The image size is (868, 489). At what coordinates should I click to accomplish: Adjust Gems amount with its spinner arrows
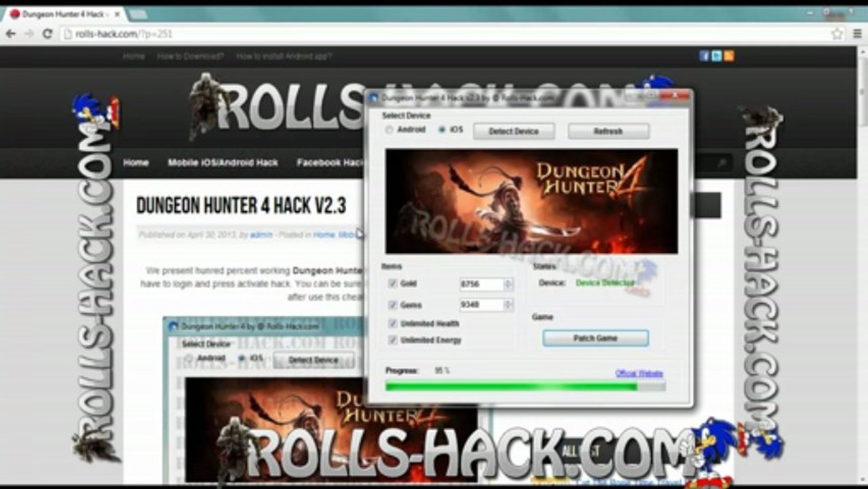pos(508,305)
